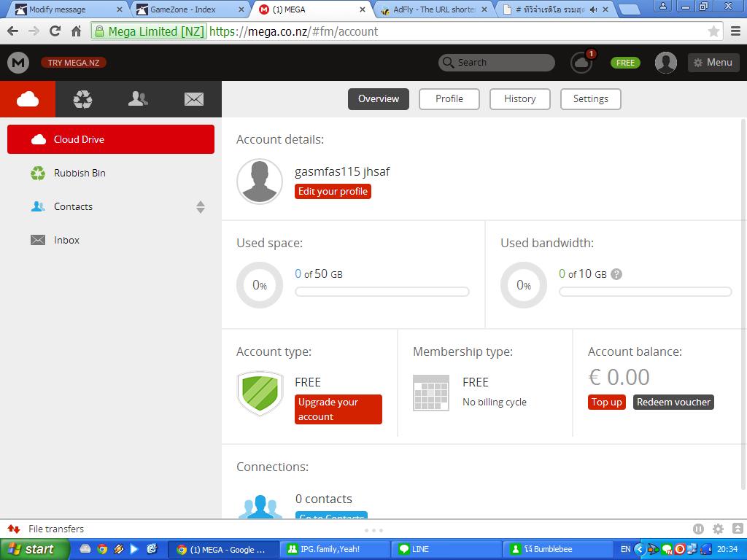Open the rubbish bin recycle tab icon
The height and width of the screenshot is (560, 747).
pos(83,99)
